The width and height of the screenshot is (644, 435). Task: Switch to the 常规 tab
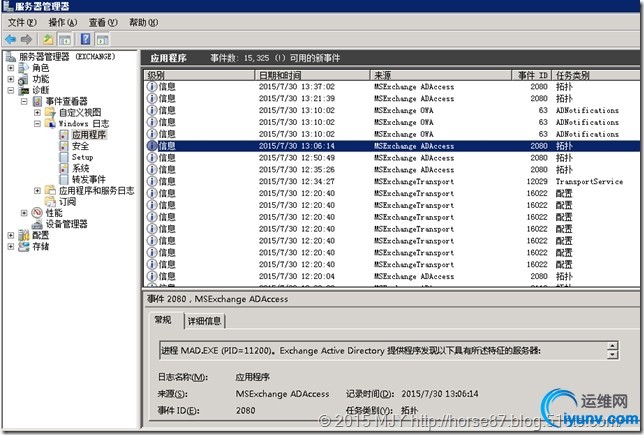163,320
